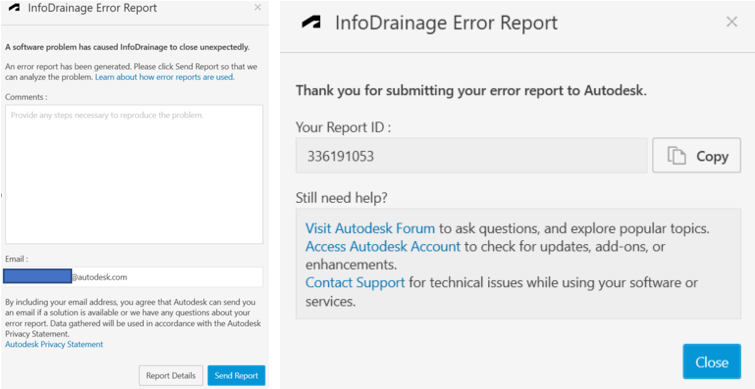This screenshot has height=389, width=755.
Task: Click the large 'InfoDrainage Error Report' title on right
Action: coord(446,23)
